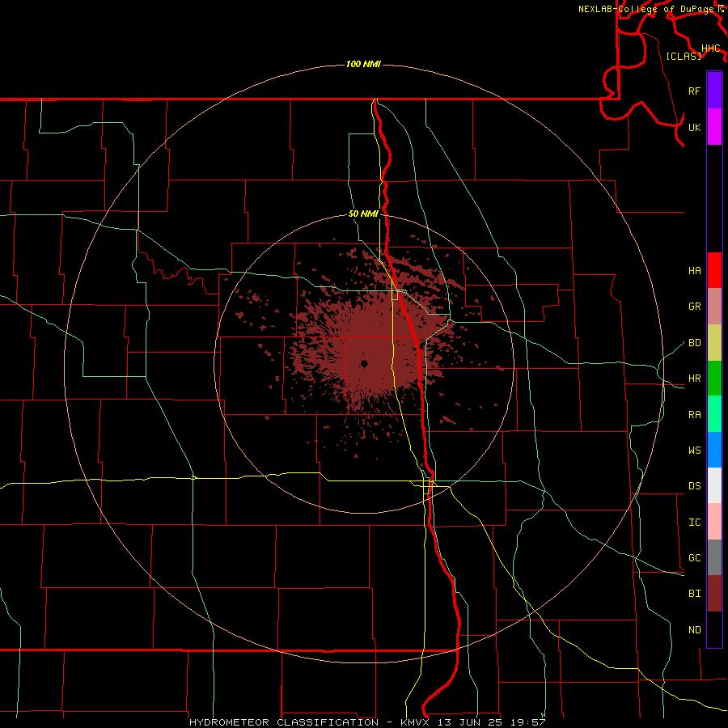Click the ND legend label

tap(695, 630)
